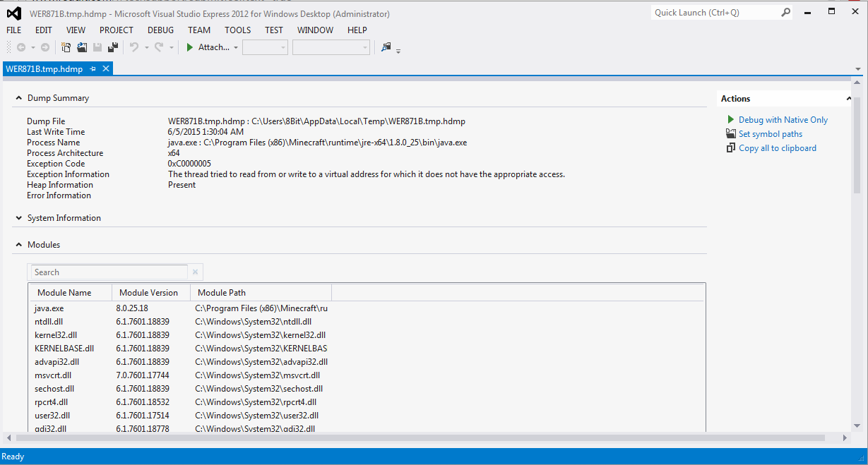868x465 pixels.
Task: Sort by Module Version column header
Action: [x=150, y=292]
